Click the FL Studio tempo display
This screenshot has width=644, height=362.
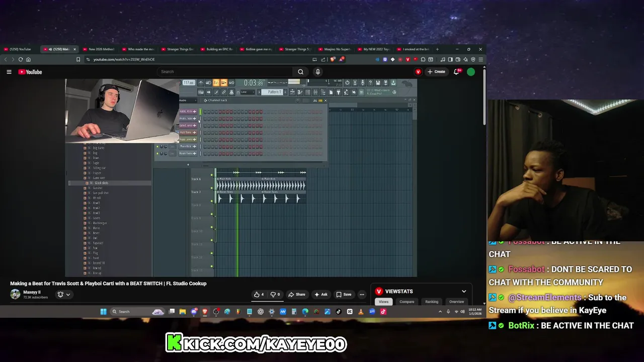click(189, 82)
